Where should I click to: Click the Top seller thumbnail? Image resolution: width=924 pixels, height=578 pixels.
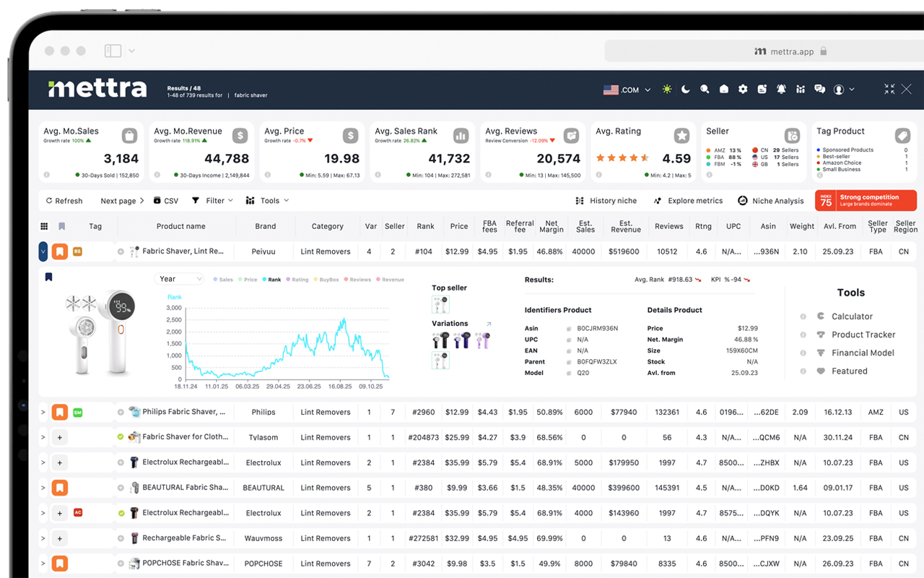click(440, 304)
